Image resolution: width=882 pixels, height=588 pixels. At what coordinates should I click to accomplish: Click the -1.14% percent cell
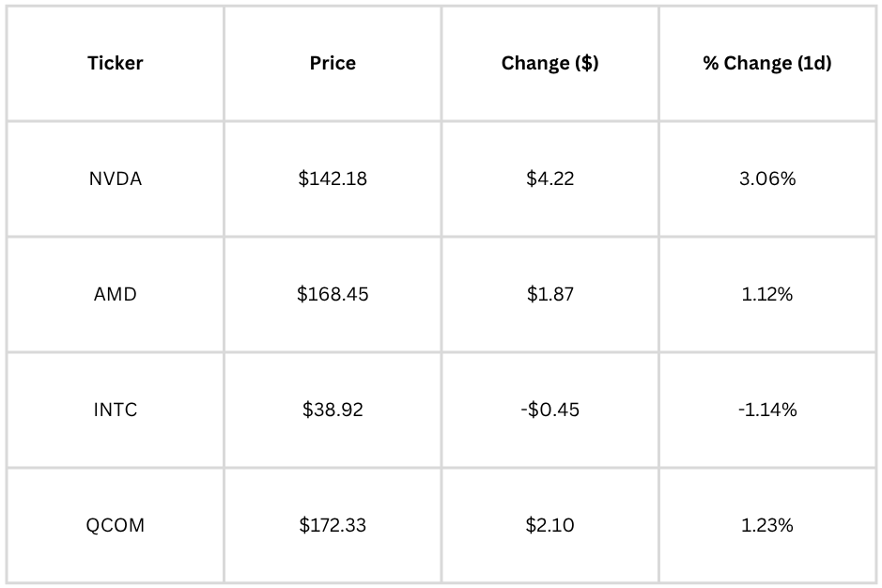pos(767,410)
